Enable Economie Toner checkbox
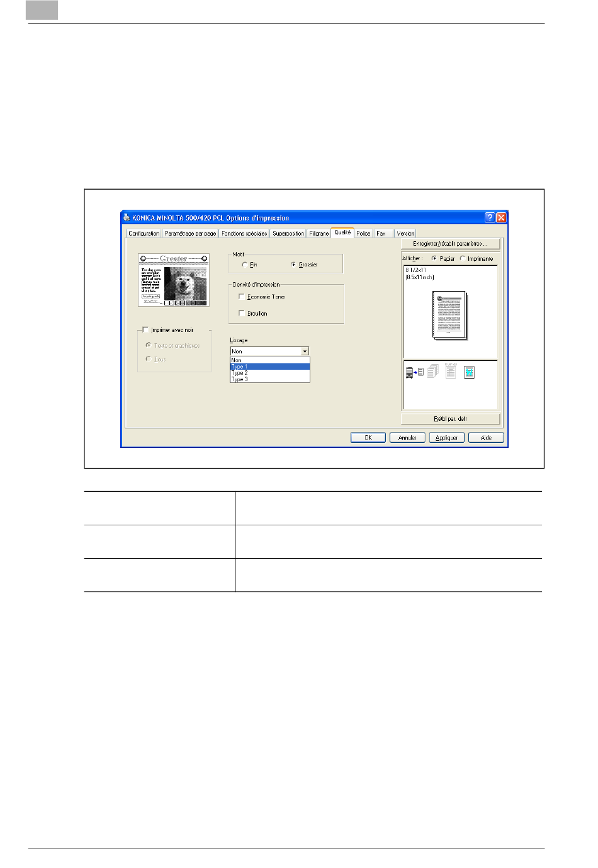Image resolution: width=598 pixels, height=868 pixels. tap(242, 297)
